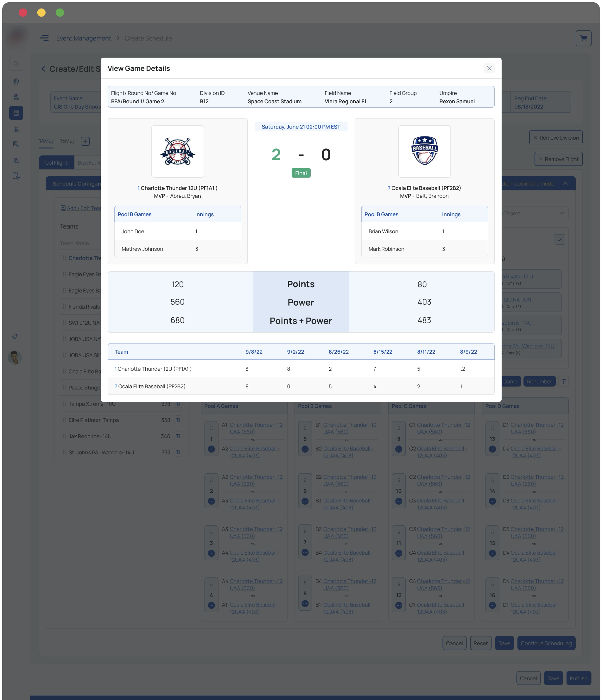602x700 pixels.
Task: Click the green Final status badge
Action: [301, 173]
